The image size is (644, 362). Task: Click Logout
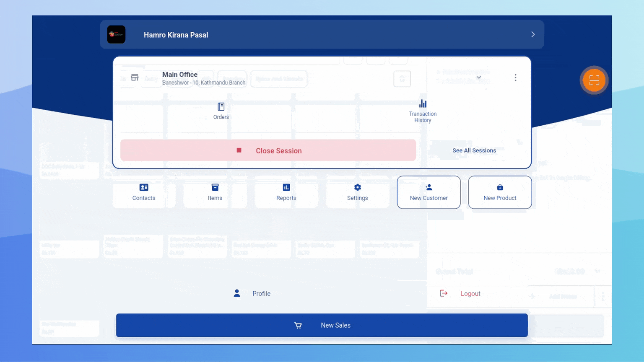(460, 293)
